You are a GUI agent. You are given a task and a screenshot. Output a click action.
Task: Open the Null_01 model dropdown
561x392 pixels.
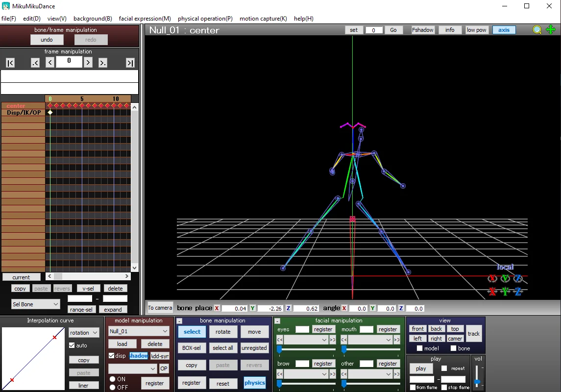pyautogui.click(x=139, y=331)
